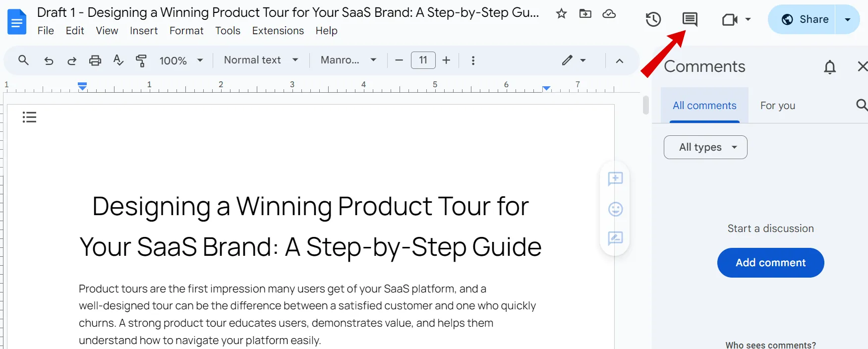This screenshot has width=868, height=349.
Task: Print the document
Action: pos(95,60)
